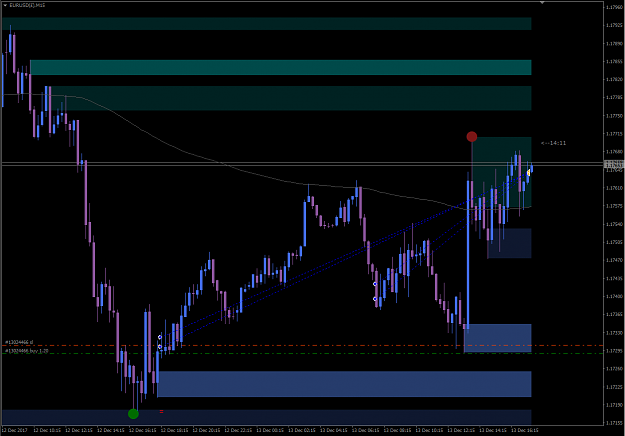Image resolution: width=625 pixels, height=436 pixels.
Task: Click time label 12 Dec 22:15
Action: click(x=238, y=430)
